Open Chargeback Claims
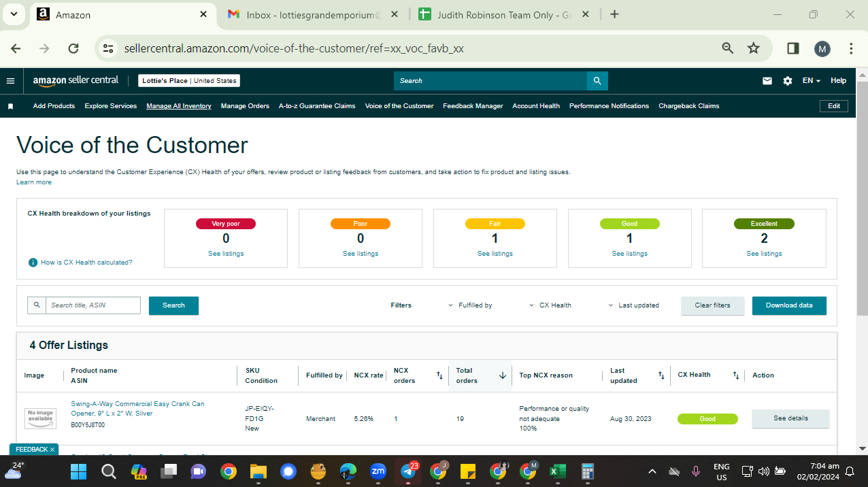Screen dimensions: 868x487 click(x=688, y=106)
